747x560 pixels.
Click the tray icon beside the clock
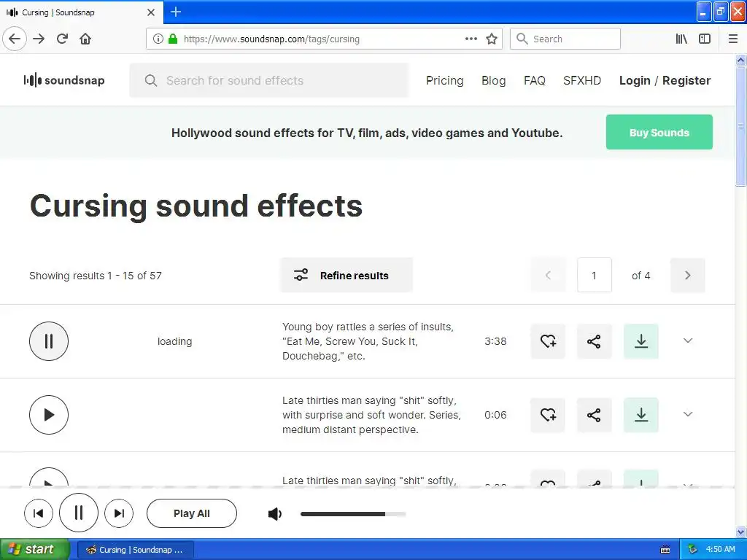pos(693,550)
